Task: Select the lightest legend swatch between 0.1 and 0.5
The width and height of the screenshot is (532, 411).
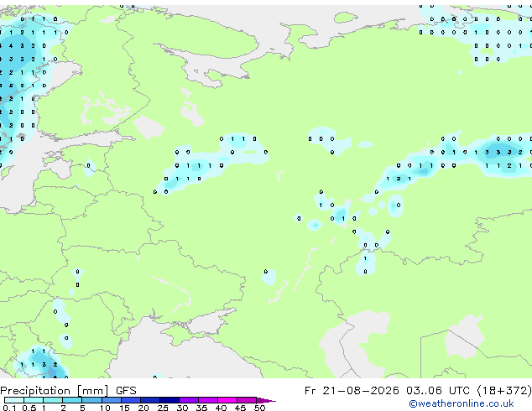Action: click(x=14, y=400)
